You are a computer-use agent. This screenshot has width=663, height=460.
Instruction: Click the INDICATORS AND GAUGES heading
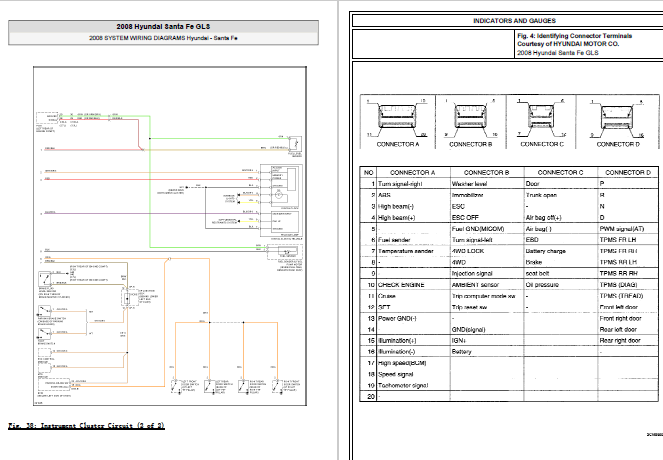[514, 21]
